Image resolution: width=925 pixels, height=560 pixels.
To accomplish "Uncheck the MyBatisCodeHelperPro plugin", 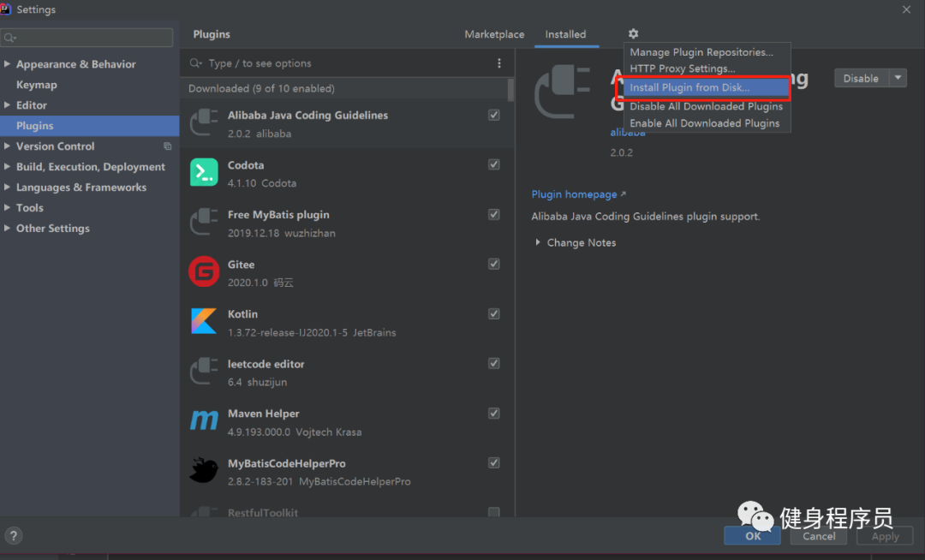I will point(494,462).
